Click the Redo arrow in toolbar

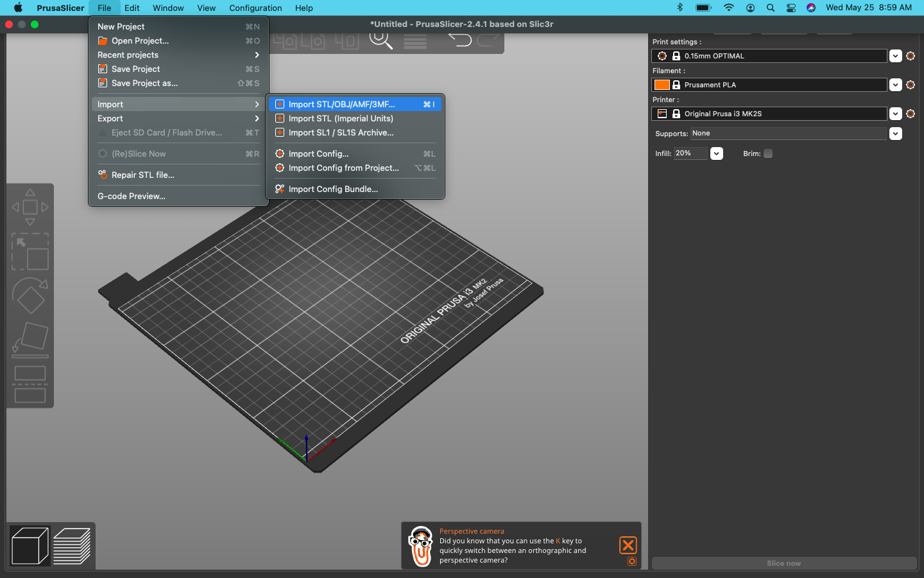pos(488,40)
